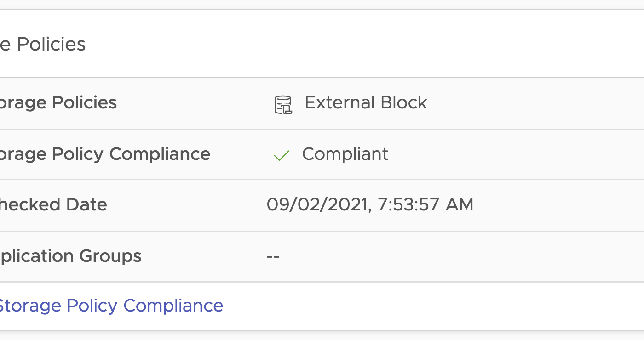
Task: Click the word Block in policy name
Action: pos(406,103)
